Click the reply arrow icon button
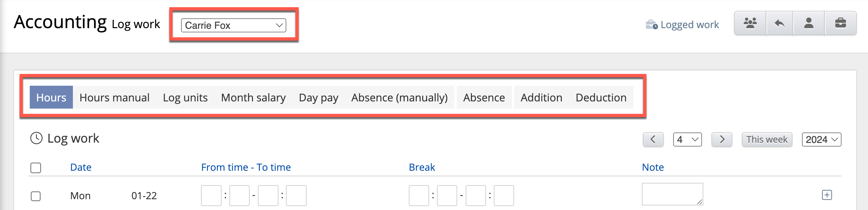The width and height of the screenshot is (868, 210). click(779, 23)
